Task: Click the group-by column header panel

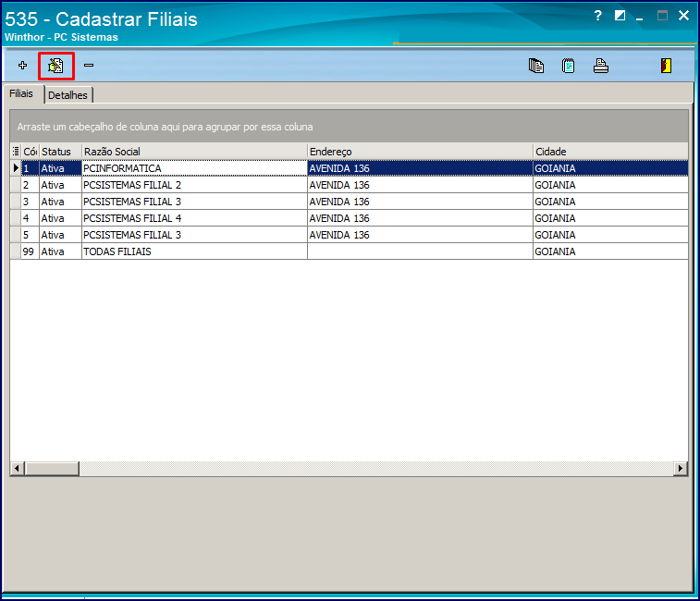Action: click(350, 127)
